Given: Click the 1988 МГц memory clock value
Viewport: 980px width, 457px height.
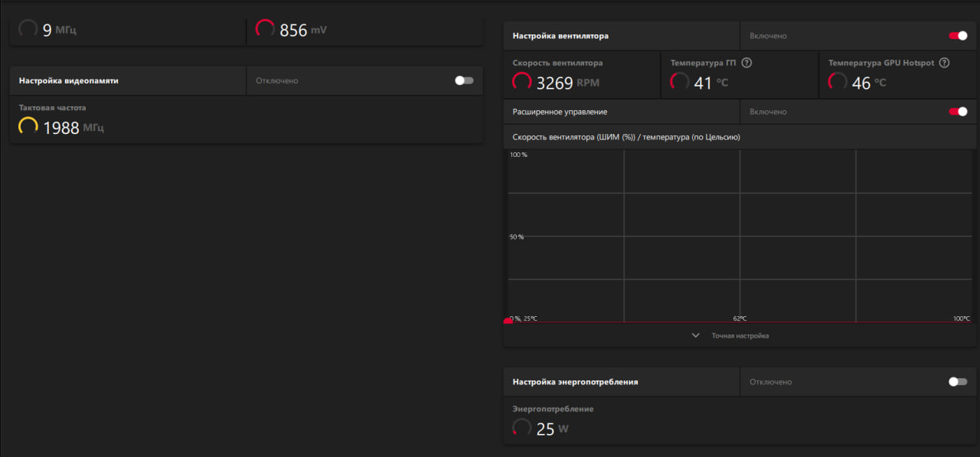Looking at the screenshot, I should tap(73, 128).
